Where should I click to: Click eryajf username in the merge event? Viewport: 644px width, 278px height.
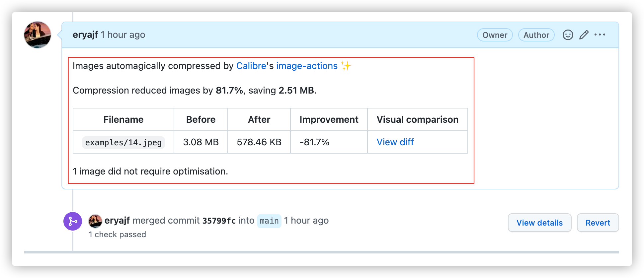117,221
